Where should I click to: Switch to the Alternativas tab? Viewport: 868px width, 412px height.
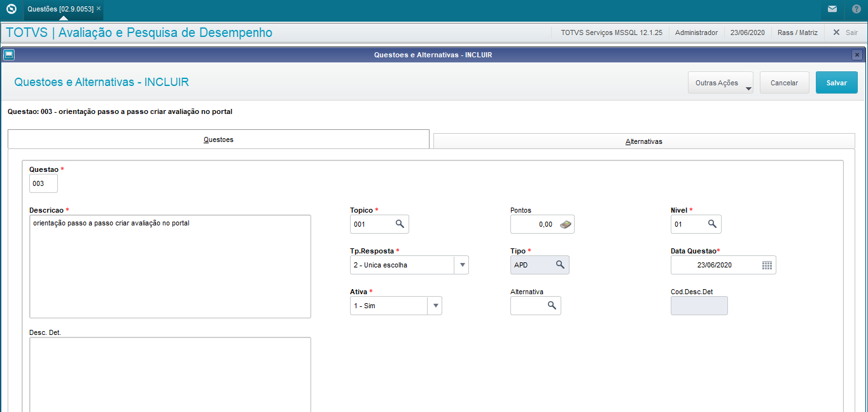(x=644, y=141)
